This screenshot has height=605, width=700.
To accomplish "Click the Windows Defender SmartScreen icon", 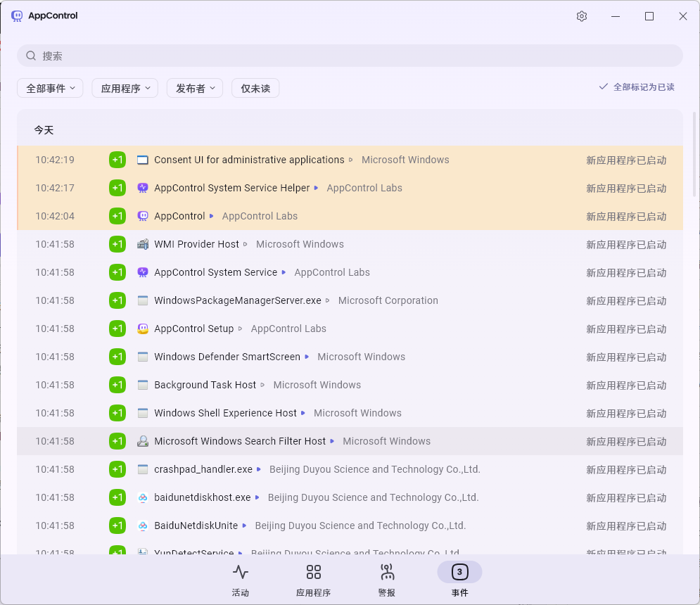I will pyautogui.click(x=142, y=357).
